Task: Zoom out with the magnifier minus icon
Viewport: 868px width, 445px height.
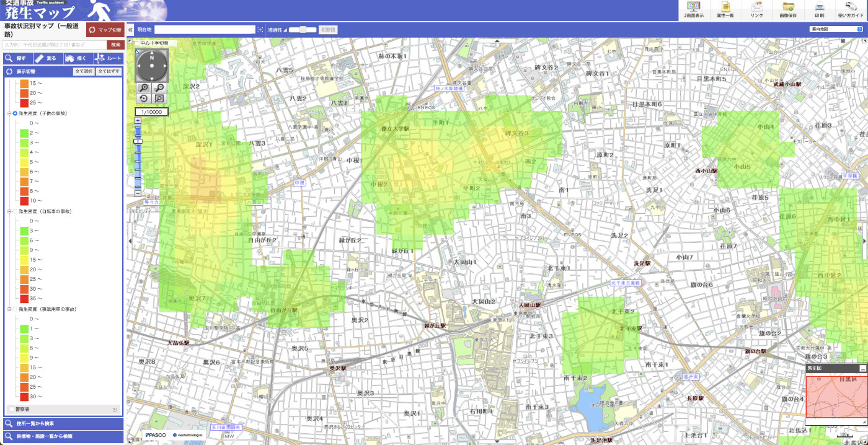Action: [x=159, y=89]
